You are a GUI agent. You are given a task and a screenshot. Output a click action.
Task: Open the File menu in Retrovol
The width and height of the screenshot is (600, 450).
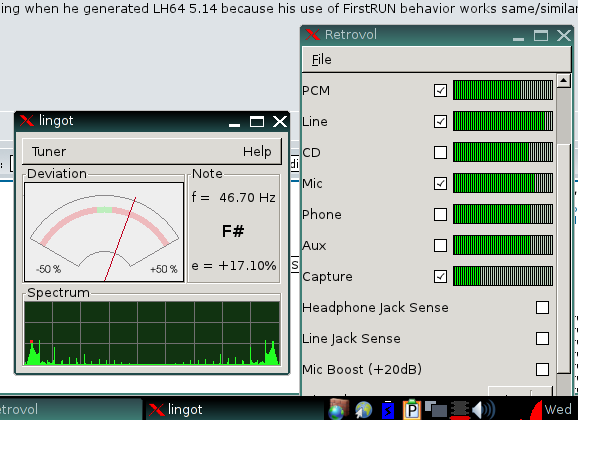321,60
